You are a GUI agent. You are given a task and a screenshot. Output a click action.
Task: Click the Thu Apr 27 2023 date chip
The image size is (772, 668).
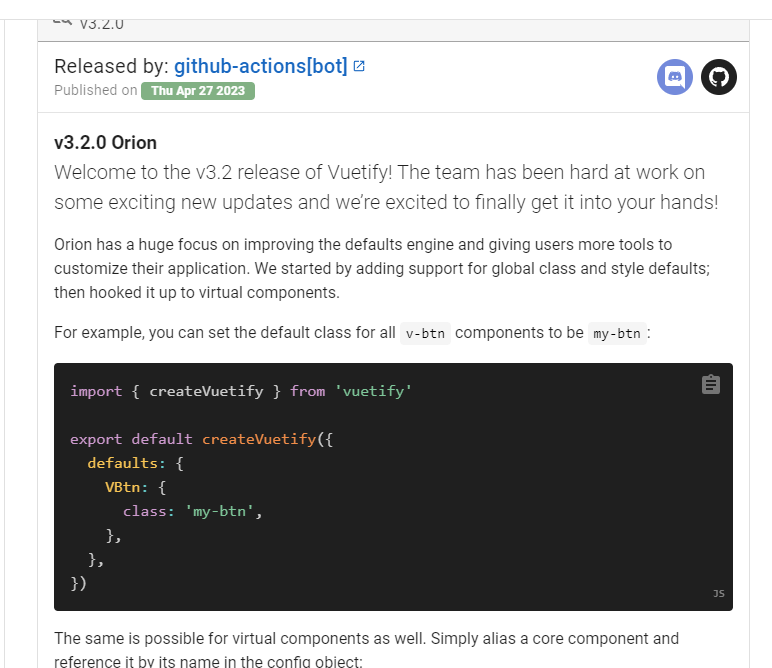[198, 91]
